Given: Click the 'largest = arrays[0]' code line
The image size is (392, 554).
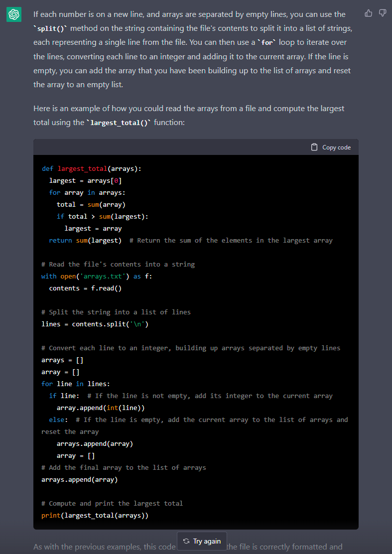Looking at the screenshot, I should 86,180.
